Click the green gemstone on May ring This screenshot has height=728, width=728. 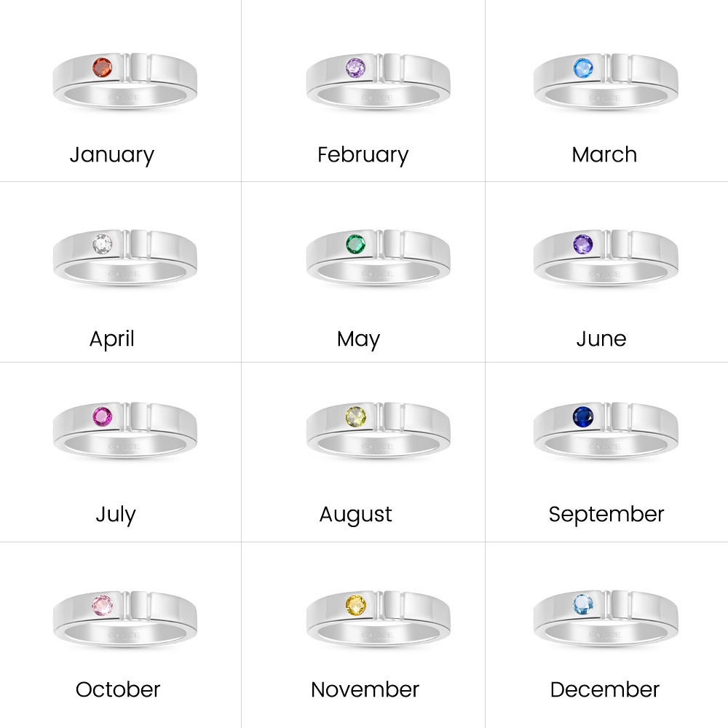coord(355,244)
